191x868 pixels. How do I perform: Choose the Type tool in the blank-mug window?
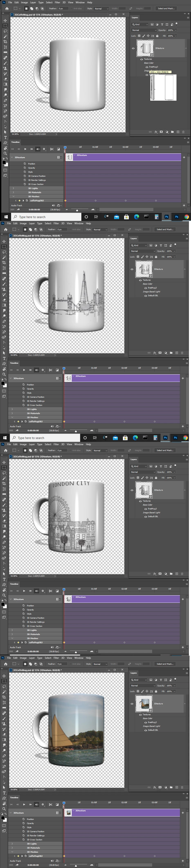(5, 137)
